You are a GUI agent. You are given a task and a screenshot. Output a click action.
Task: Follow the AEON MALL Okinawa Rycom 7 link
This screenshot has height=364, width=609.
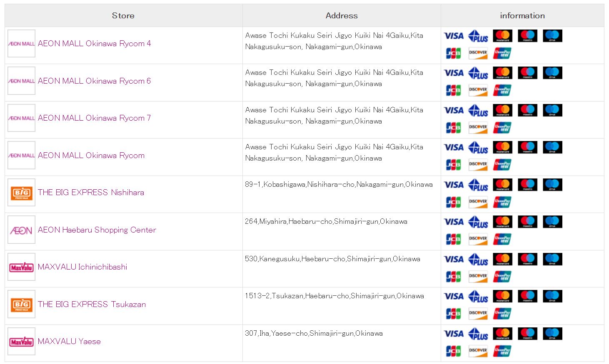pos(95,118)
